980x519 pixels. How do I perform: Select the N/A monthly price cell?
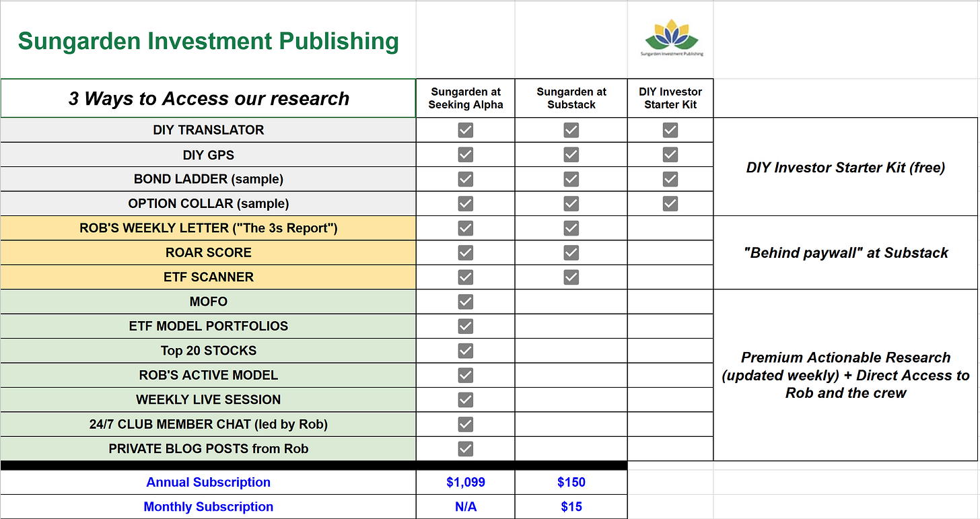tap(465, 507)
